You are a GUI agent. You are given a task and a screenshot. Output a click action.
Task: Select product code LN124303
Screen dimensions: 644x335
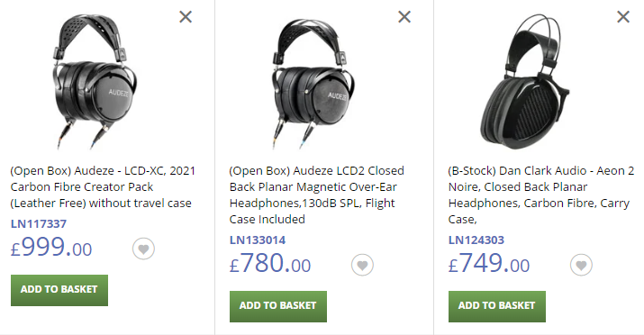click(476, 240)
